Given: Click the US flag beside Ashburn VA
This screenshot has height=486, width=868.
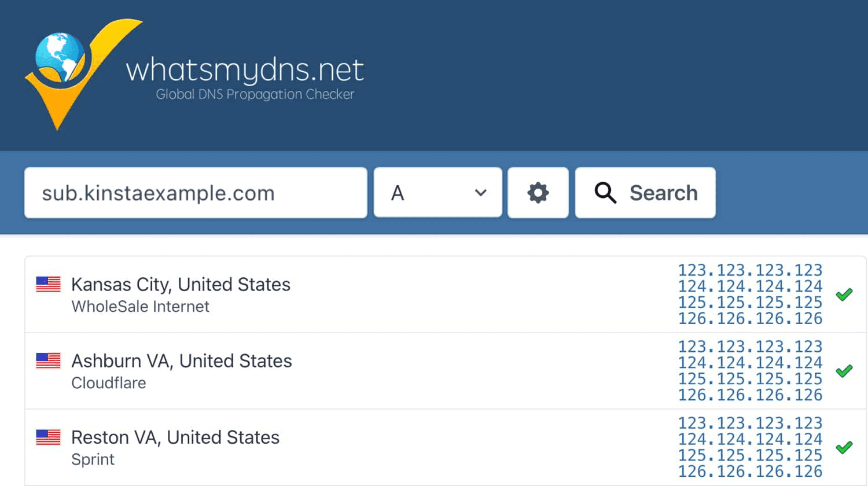Looking at the screenshot, I should point(48,360).
